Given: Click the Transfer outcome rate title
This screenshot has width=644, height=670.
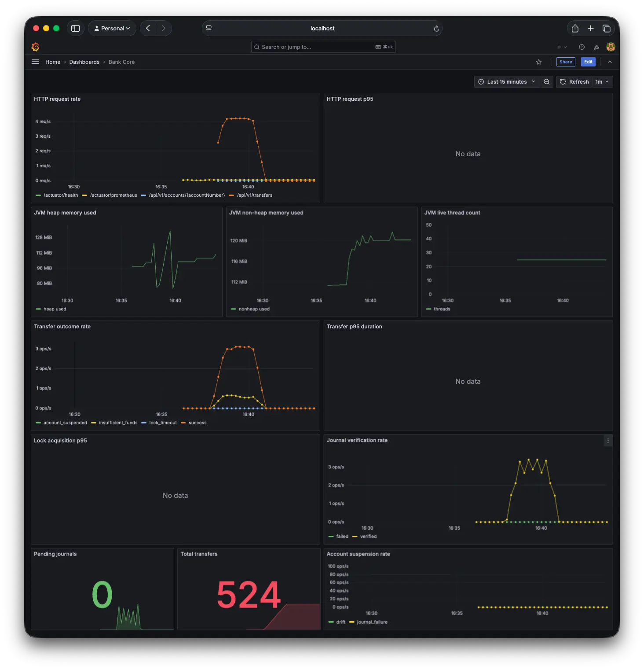Looking at the screenshot, I should [x=62, y=327].
